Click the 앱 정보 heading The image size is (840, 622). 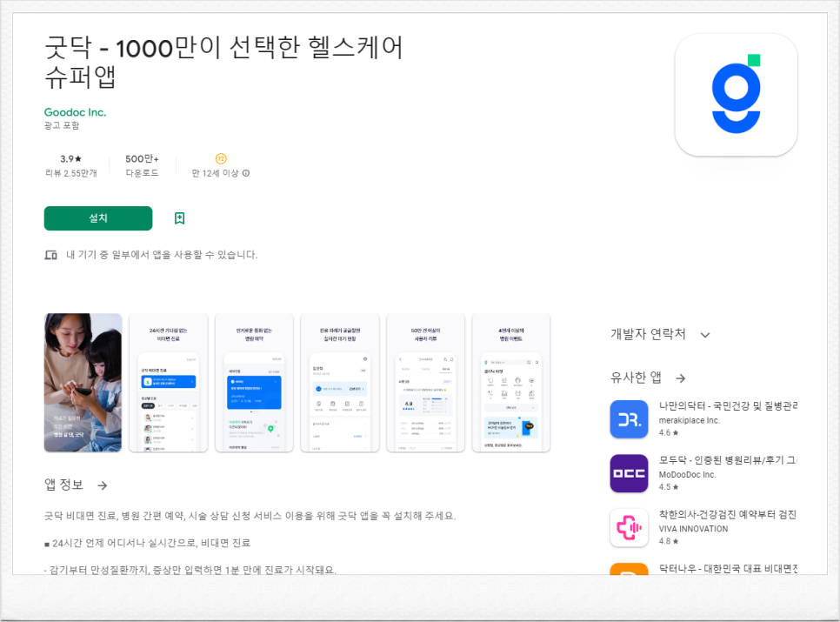[x=63, y=485]
